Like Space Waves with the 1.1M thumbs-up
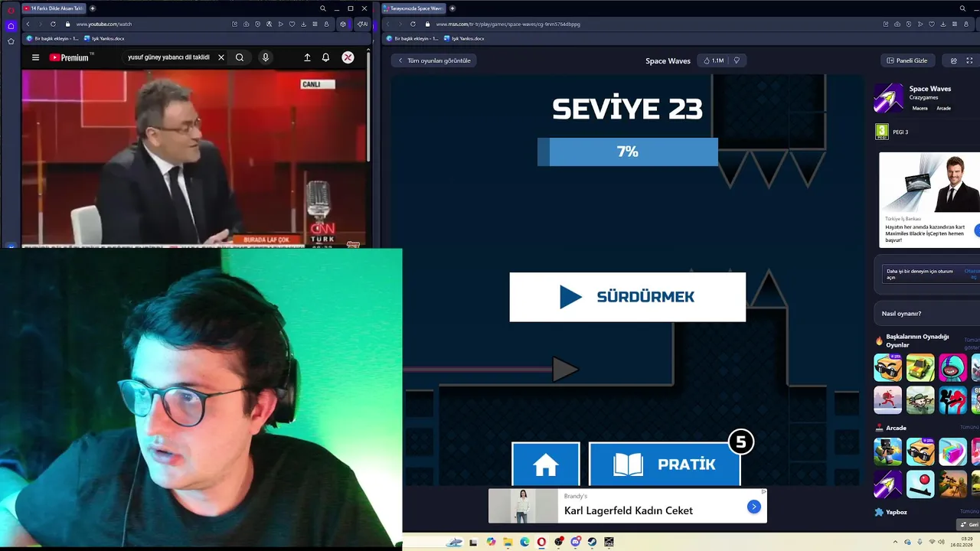This screenshot has height=551, width=980. (x=714, y=60)
